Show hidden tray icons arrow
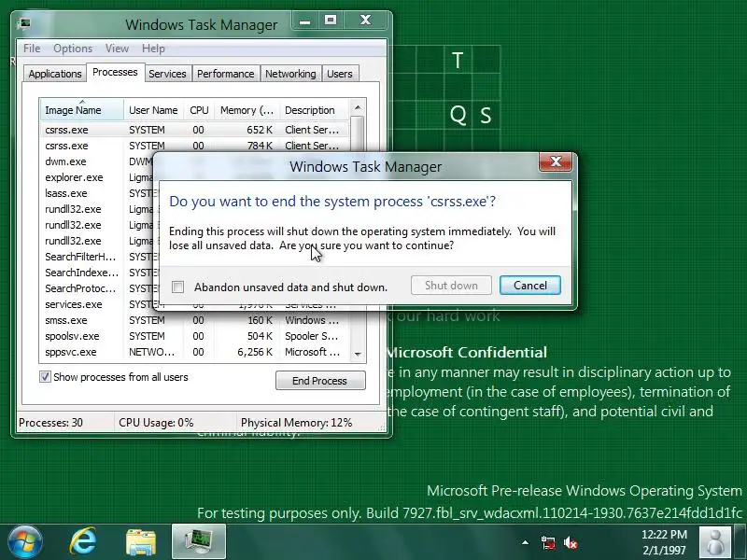The image size is (747, 560). point(525,542)
